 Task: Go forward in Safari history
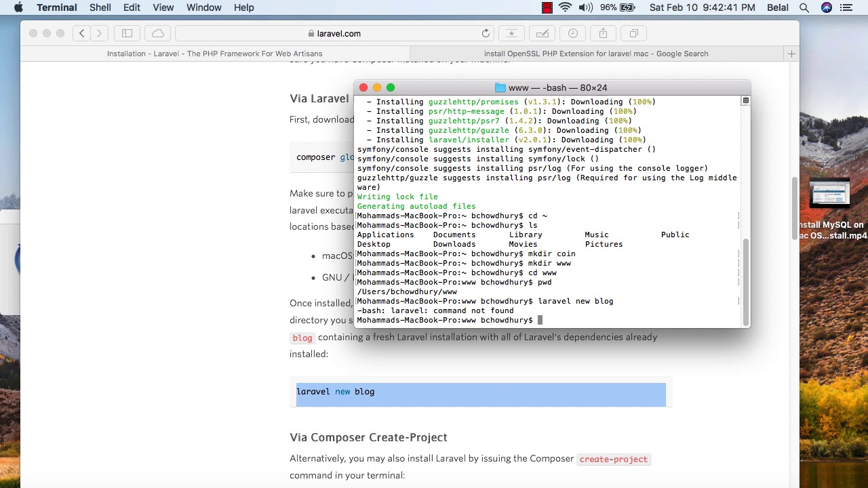(99, 33)
